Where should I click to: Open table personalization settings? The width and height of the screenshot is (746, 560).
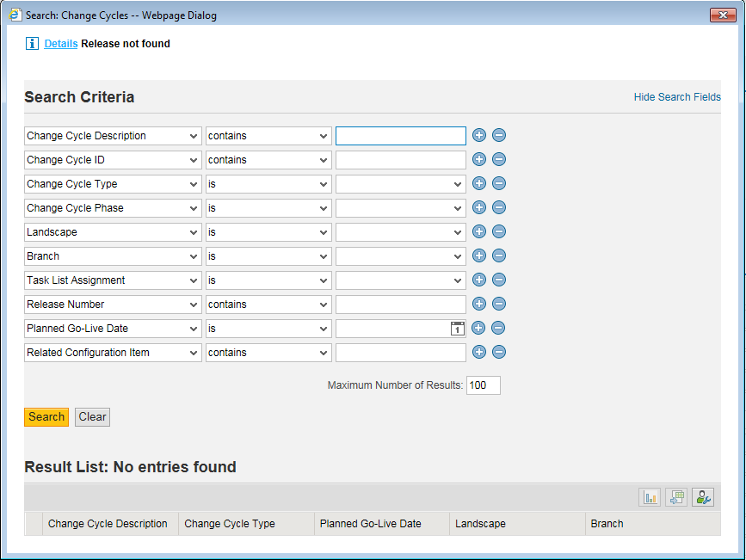[x=703, y=497]
